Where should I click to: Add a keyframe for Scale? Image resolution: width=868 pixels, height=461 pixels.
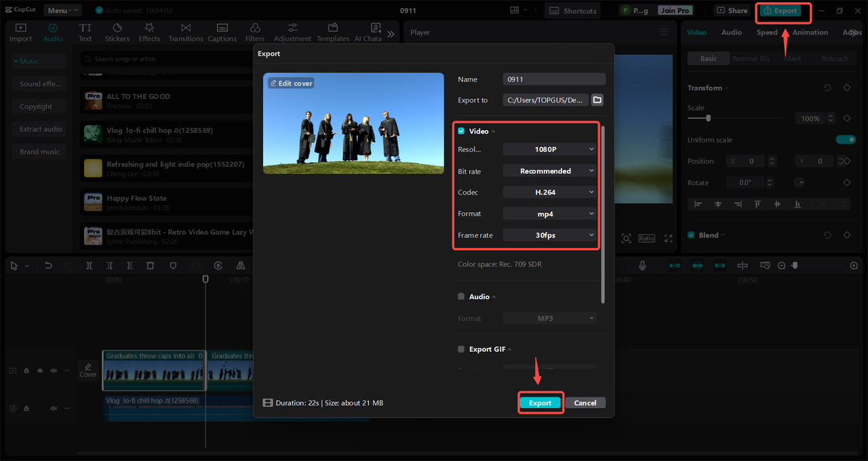coord(847,119)
